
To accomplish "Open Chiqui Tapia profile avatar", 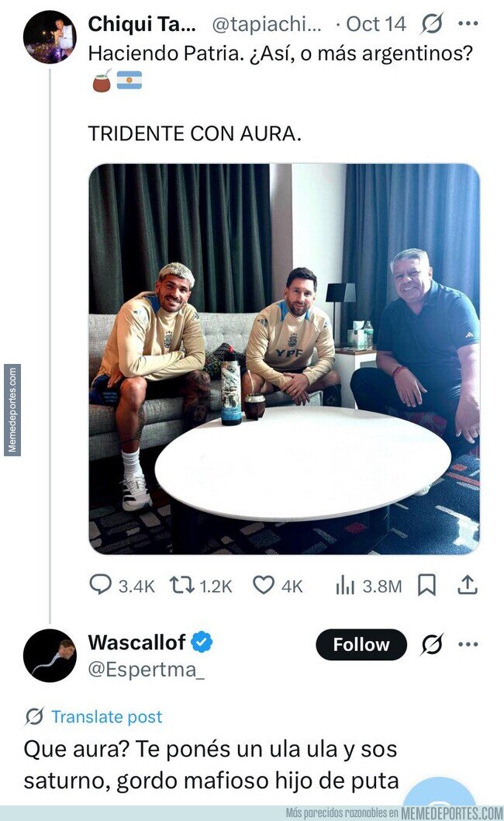I will pyautogui.click(x=50, y=36).
